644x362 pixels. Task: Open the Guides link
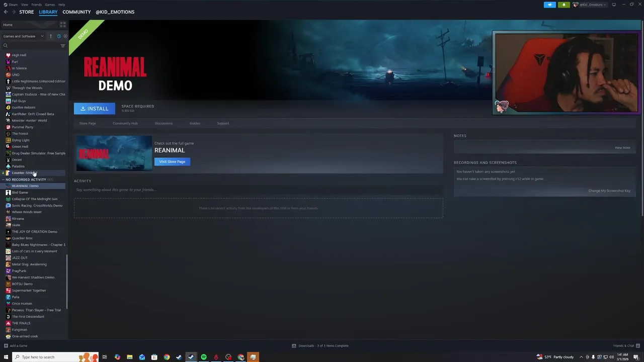pos(195,123)
